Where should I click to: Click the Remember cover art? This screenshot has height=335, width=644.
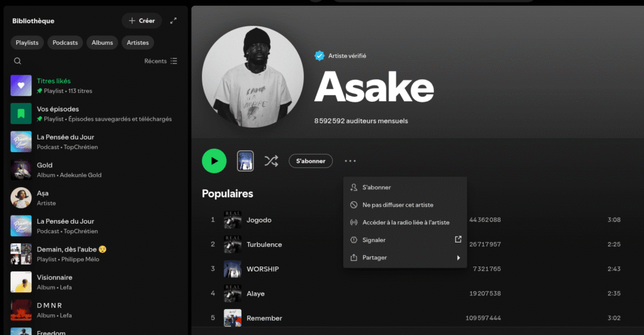(x=233, y=318)
